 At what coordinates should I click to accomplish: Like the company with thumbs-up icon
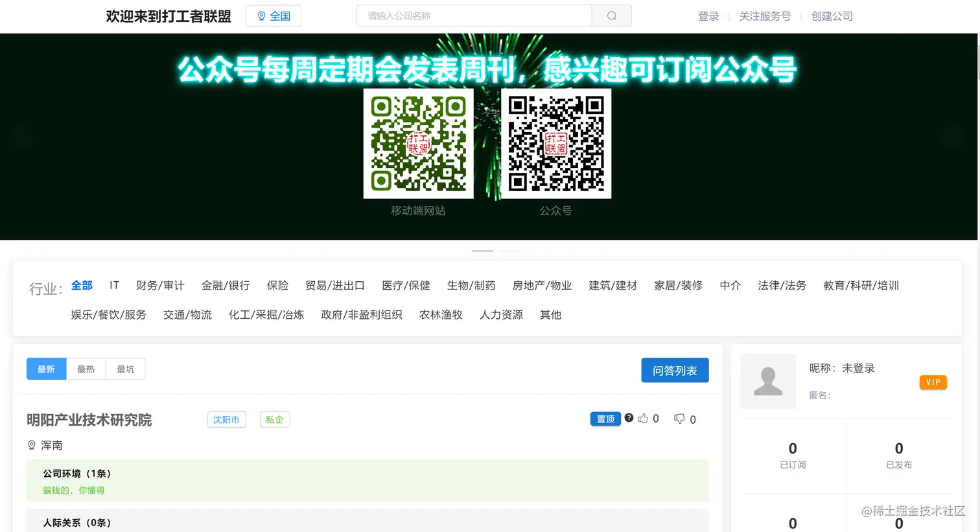click(643, 418)
